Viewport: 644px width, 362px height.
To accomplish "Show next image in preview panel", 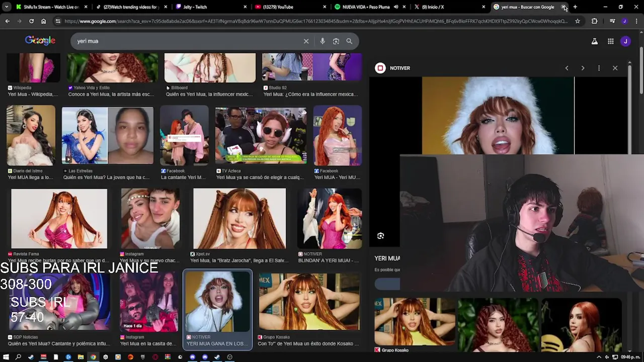I will [x=583, y=68].
